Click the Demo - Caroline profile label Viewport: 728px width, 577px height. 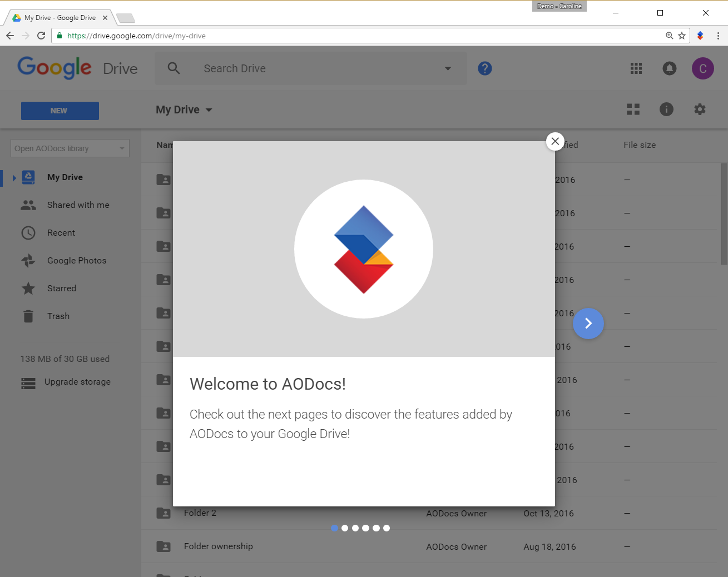tap(559, 6)
